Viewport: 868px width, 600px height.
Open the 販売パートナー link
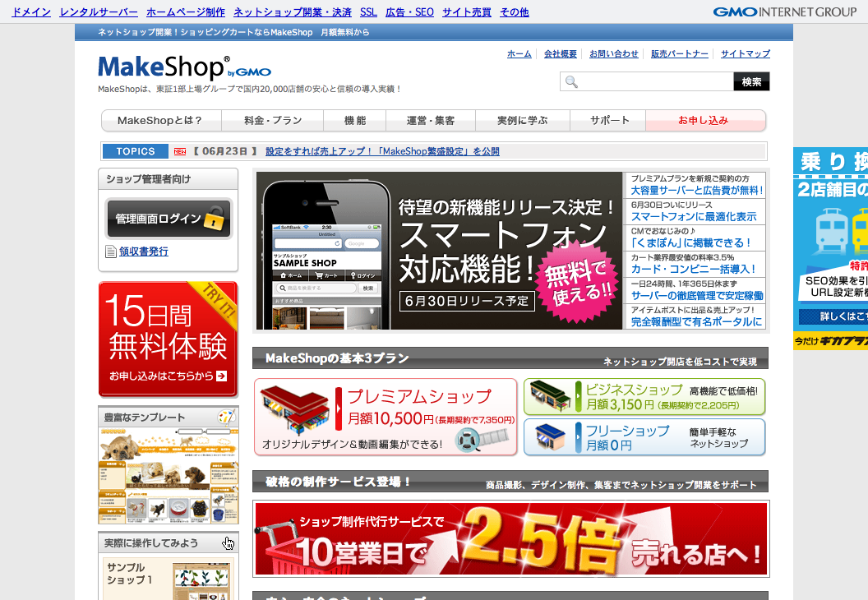click(679, 53)
